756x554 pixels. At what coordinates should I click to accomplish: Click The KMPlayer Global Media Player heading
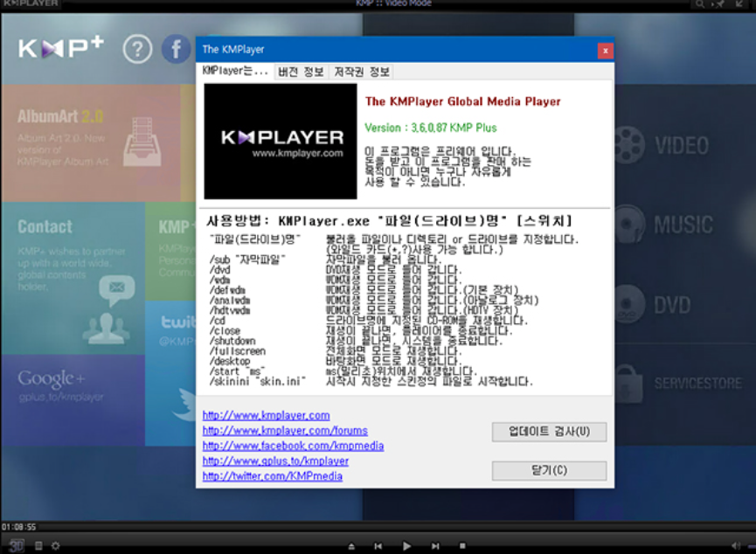pos(463,101)
